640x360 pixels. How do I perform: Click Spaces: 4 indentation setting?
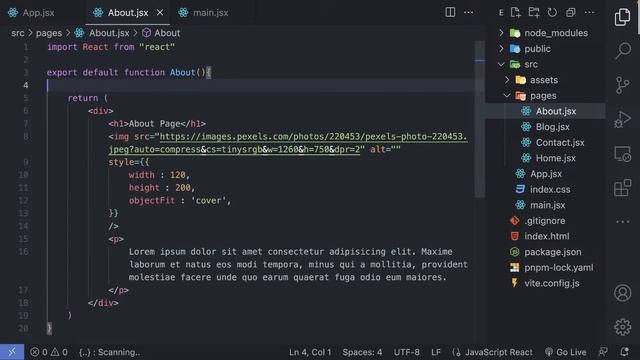click(362, 352)
